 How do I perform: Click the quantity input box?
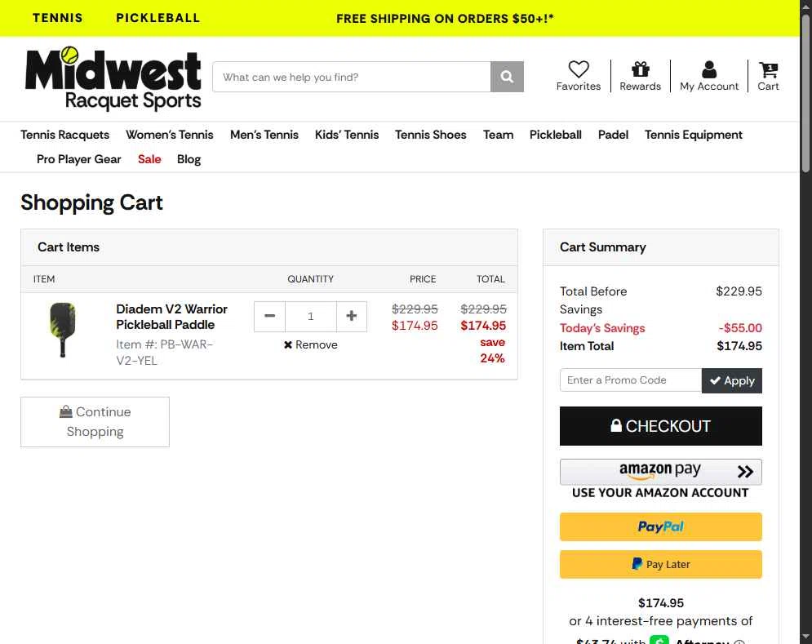pos(311,316)
